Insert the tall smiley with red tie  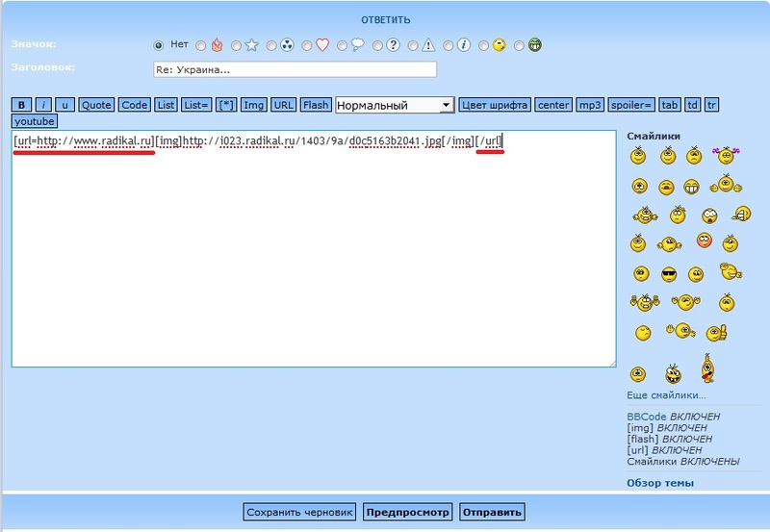pos(707,368)
